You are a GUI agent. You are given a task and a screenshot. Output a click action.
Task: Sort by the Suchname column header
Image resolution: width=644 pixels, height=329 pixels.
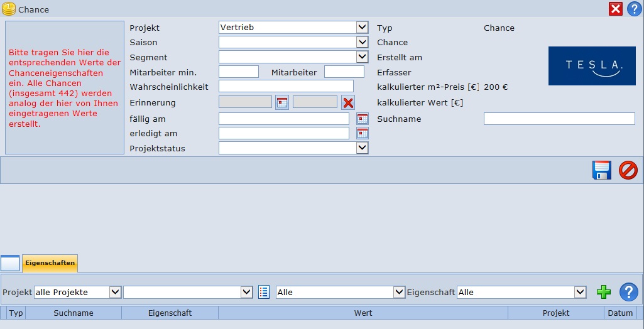point(74,313)
